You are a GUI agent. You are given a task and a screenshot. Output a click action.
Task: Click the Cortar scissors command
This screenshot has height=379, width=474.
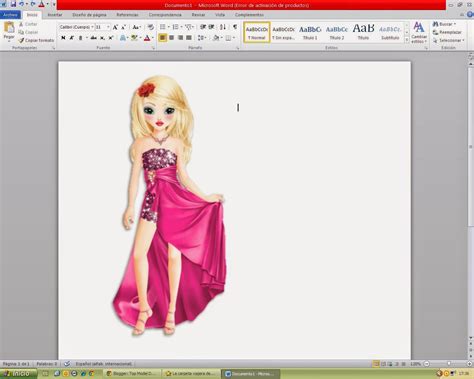pos(28,24)
